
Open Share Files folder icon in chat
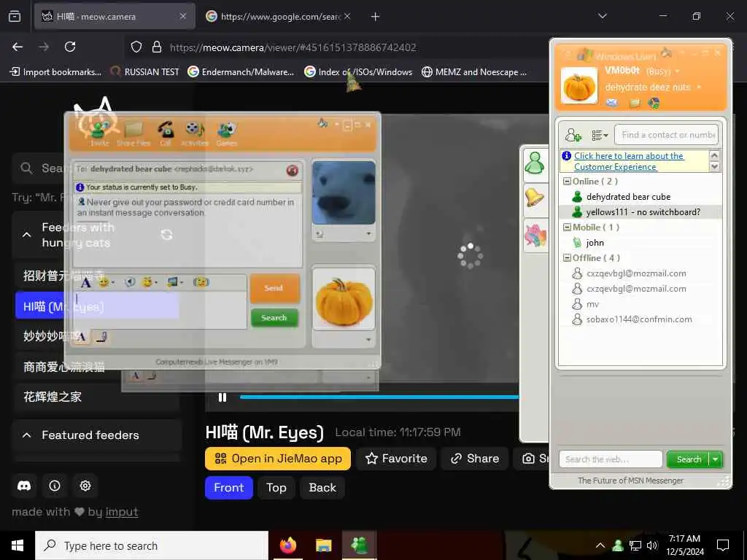pos(133,130)
